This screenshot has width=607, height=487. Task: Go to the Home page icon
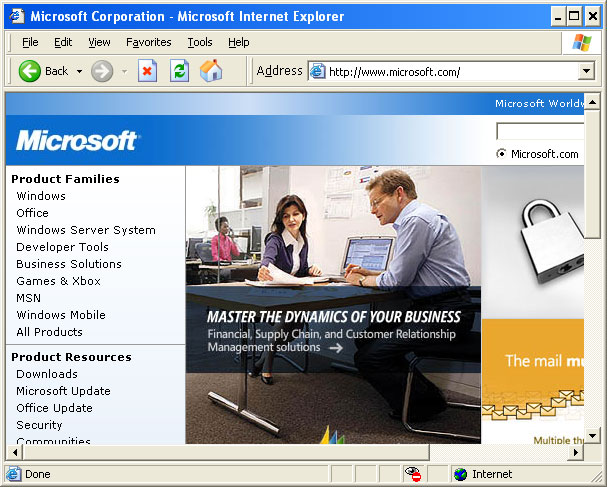tap(211, 70)
